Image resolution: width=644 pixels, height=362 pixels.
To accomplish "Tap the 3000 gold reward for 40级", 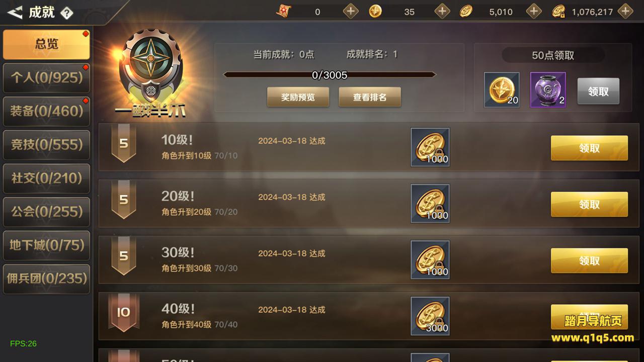I will point(430,316).
